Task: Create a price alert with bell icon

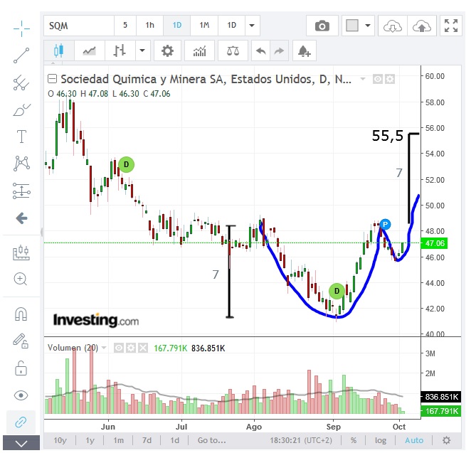Action: [x=305, y=50]
